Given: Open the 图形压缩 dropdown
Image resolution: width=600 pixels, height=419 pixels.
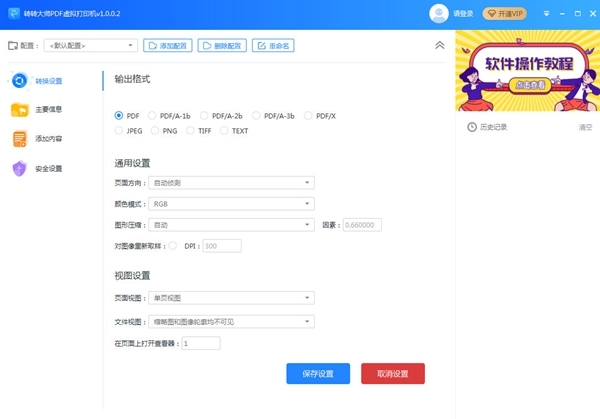Looking at the screenshot, I should click(232, 225).
